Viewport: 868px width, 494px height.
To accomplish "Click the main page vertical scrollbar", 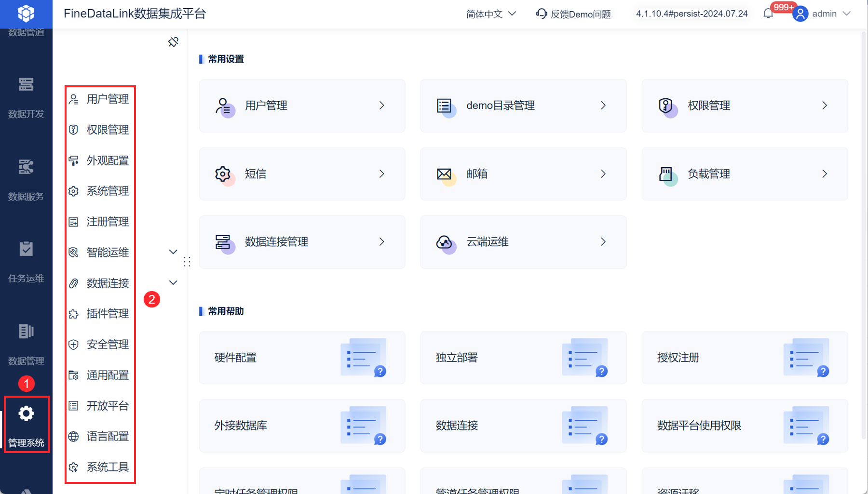I will click(864, 235).
